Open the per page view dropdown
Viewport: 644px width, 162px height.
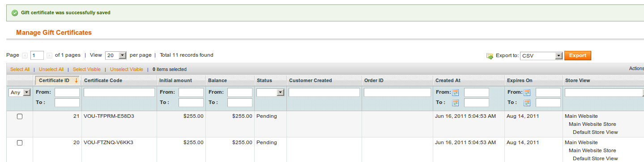(116, 56)
